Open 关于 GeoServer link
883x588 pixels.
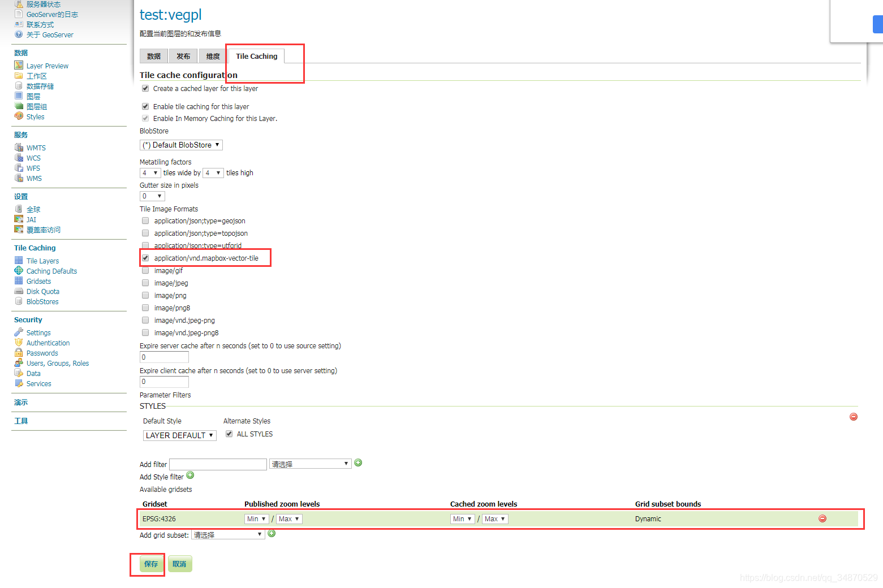click(50, 35)
